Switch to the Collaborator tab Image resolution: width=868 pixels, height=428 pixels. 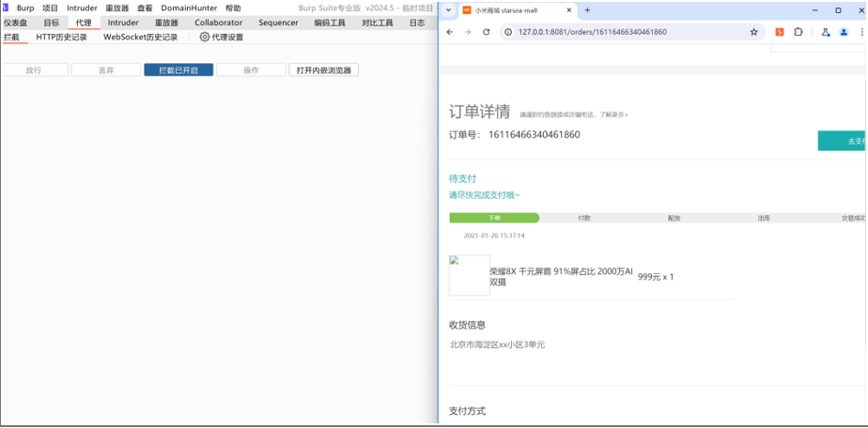(x=218, y=23)
